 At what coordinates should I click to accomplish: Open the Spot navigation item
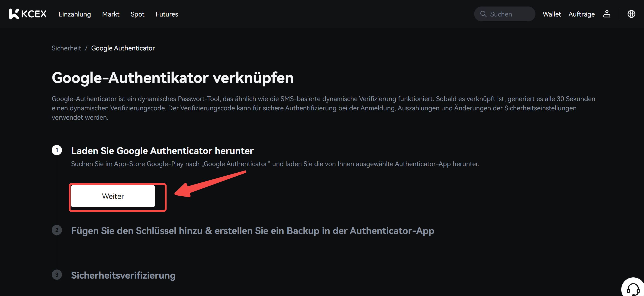click(137, 14)
